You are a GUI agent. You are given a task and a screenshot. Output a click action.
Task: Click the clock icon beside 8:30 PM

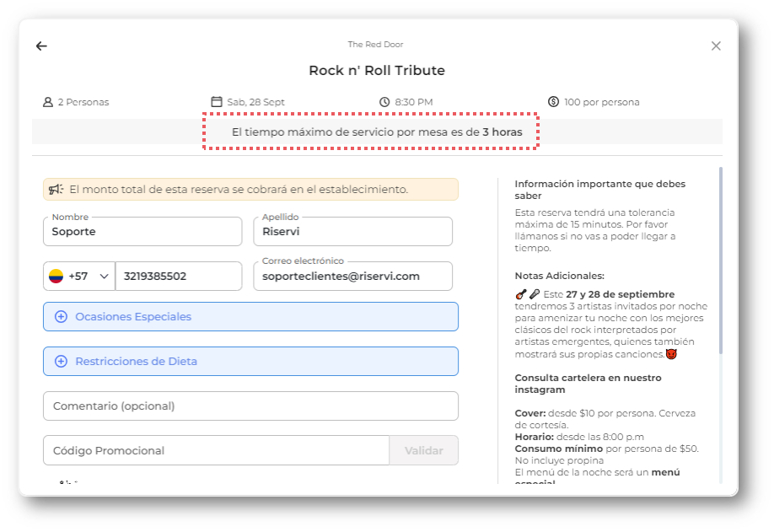pyautogui.click(x=384, y=102)
